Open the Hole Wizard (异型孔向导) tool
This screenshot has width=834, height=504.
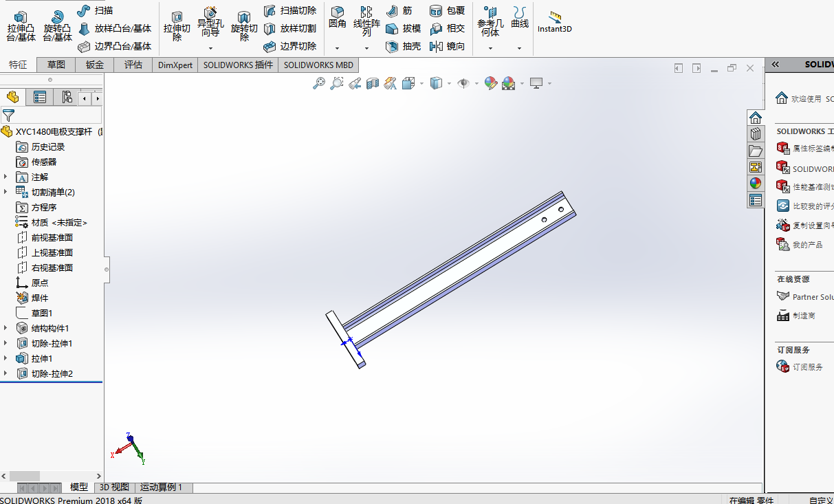[x=210, y=22]
